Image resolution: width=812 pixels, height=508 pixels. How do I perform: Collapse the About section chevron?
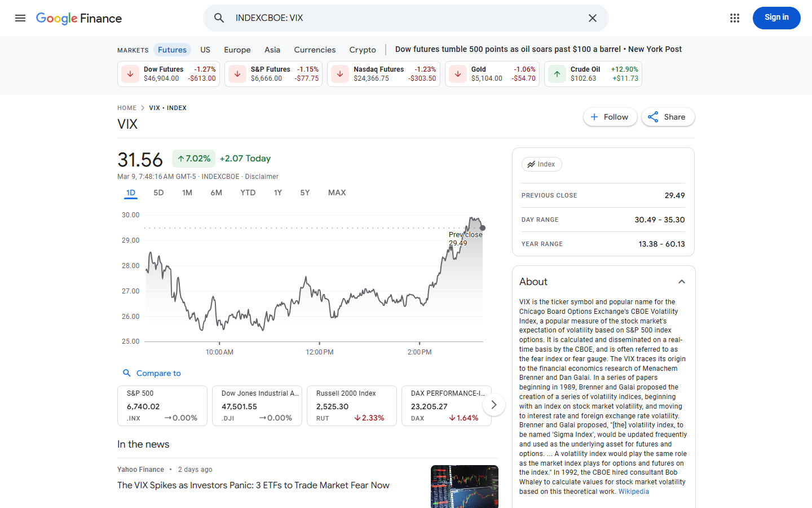tap(681, 282)
